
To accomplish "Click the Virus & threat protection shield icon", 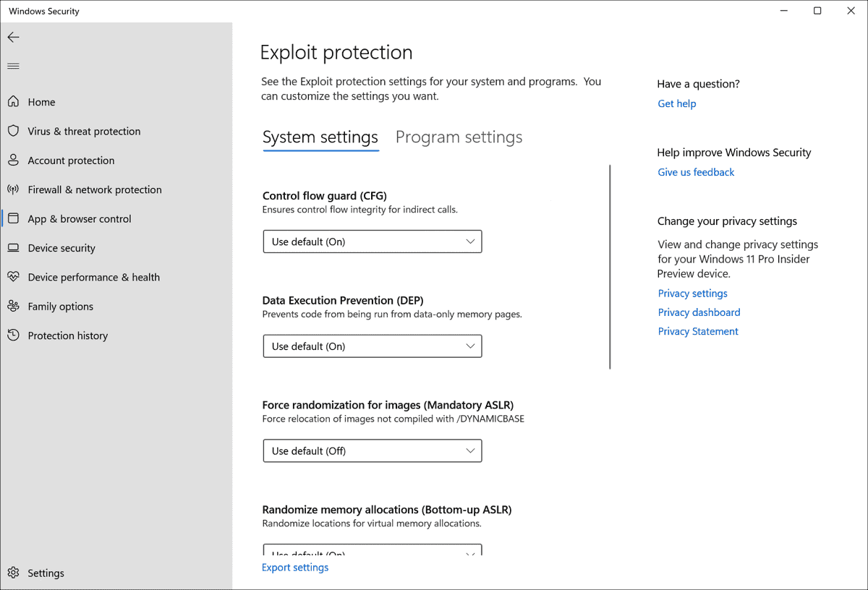I will [13, 131].
